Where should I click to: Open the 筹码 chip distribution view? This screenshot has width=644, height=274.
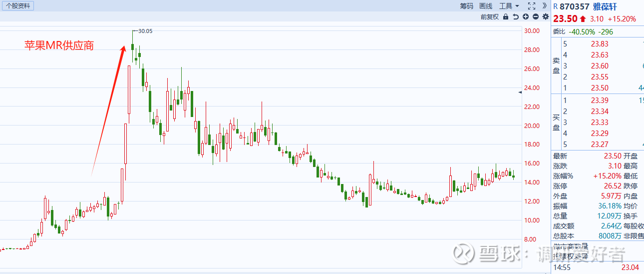click(466, 6)
